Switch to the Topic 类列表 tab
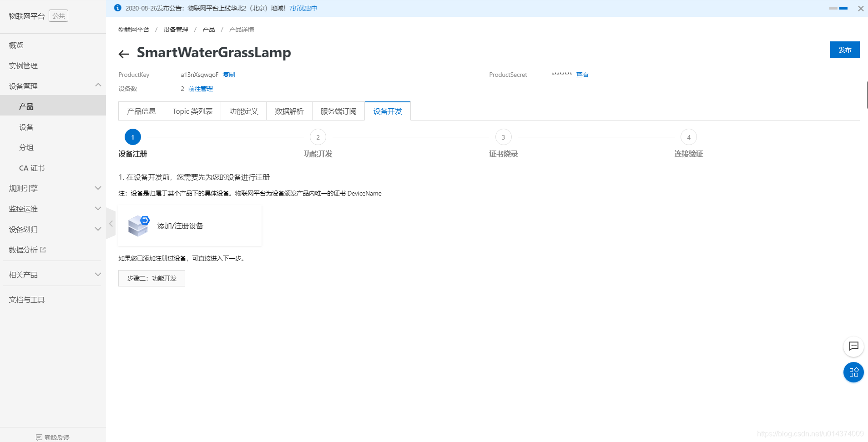Viewport: 868px width, 442px height. click(192, 110)
